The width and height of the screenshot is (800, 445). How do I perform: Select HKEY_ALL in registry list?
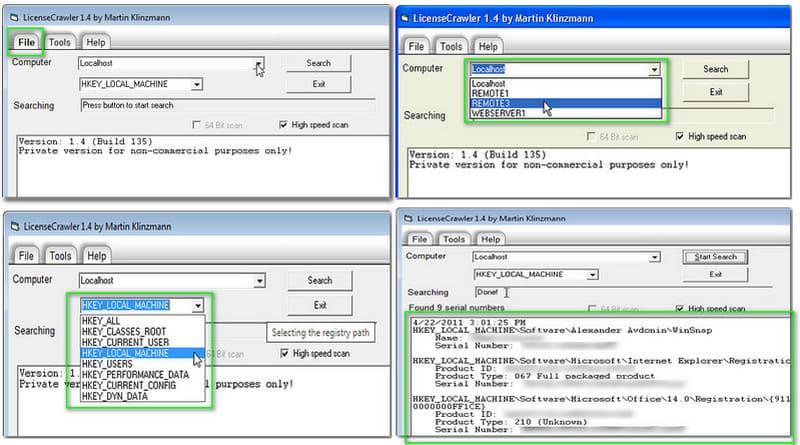[142, 321]
